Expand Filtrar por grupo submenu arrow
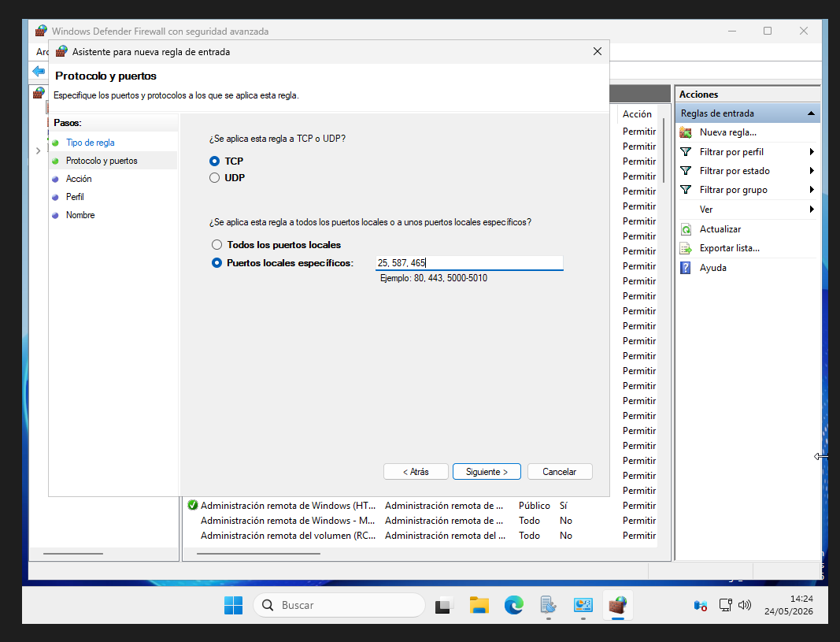This screenshot has width=840, height=642. pyautogui.click(x=812, y=190)
